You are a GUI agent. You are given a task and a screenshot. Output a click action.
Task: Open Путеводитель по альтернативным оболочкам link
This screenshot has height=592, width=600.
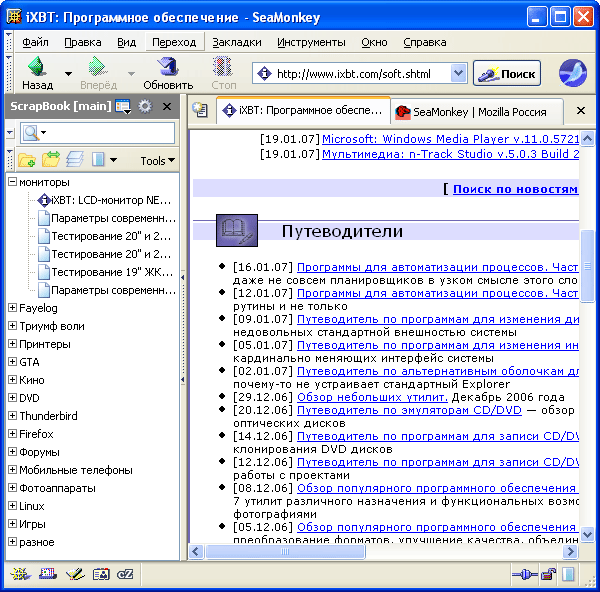[x=438, y=371]
